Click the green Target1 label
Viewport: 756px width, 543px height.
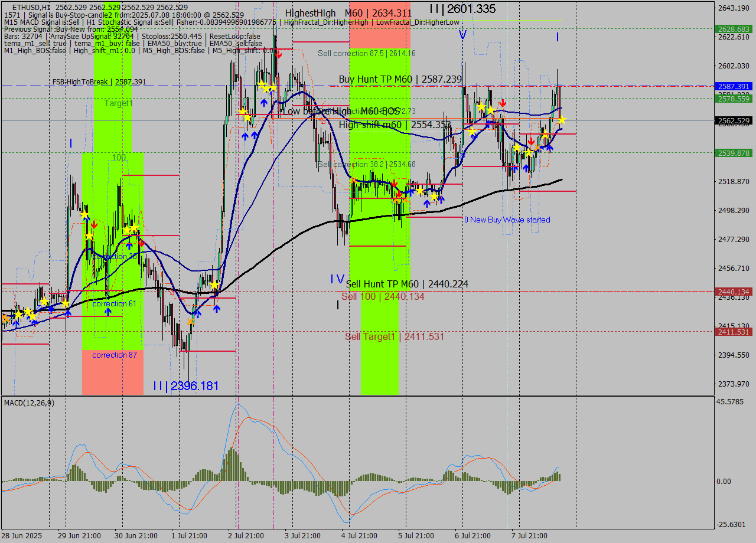pos(119,103)
